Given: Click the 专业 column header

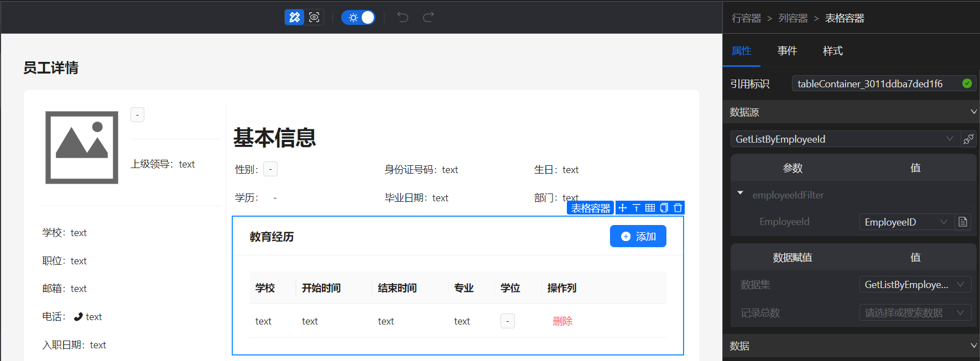Looking at the screenshot, I should click(x=464, y=288).
